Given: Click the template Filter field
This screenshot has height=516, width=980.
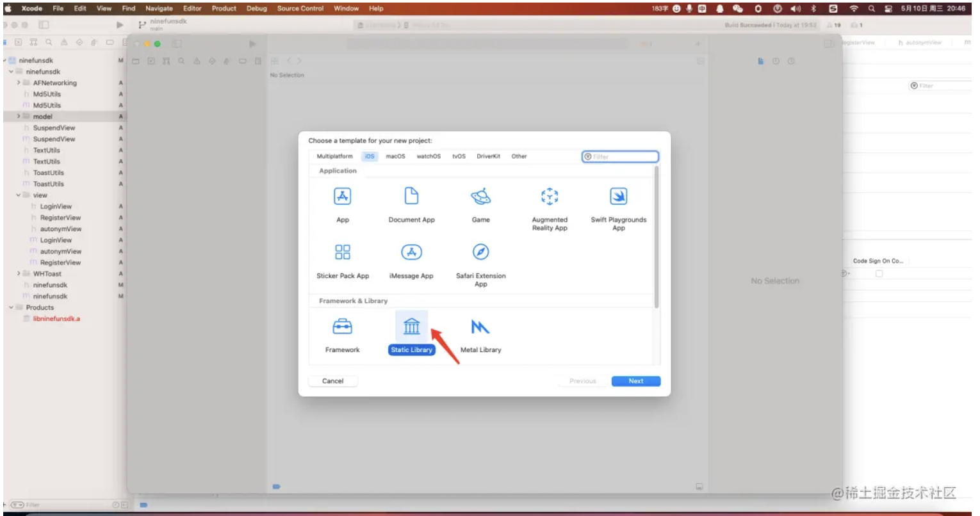Looking at the screenshot, I should [x=620, y=156].
